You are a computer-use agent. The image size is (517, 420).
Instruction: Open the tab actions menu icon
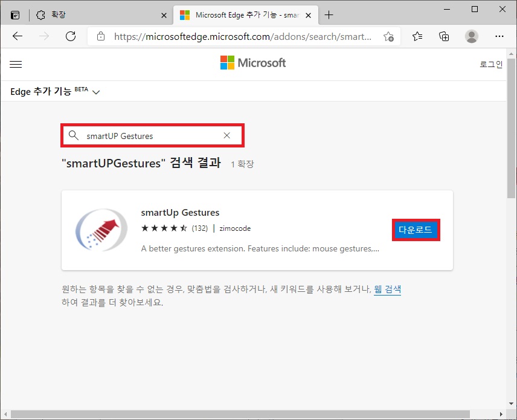pos(15,15)
